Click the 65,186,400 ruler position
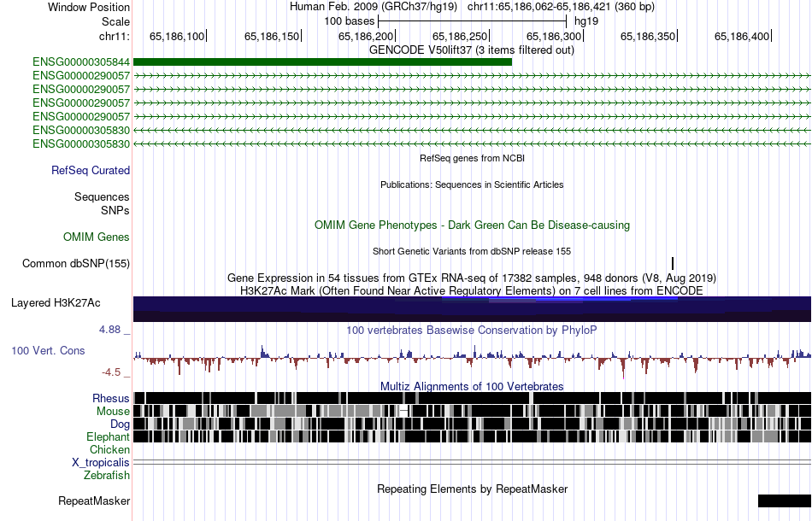The width and height of the screenshot is (812, 521). tap(742, 36)
